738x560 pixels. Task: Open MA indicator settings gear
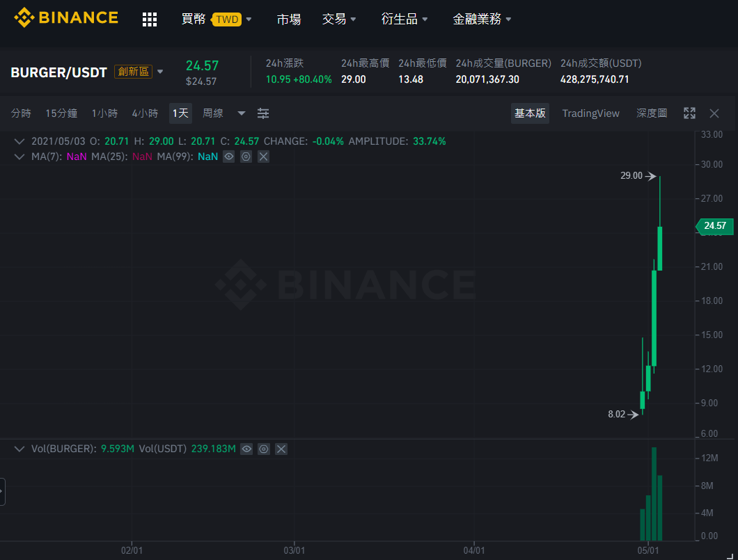(x=246, y=157)
